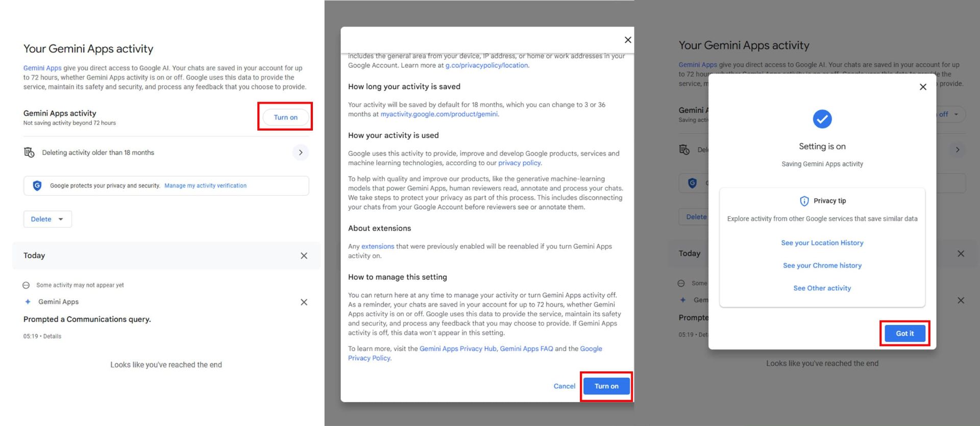Open See your Chrome history link
This screenshot has width=980, height=426.
click(x=822, y=266)
